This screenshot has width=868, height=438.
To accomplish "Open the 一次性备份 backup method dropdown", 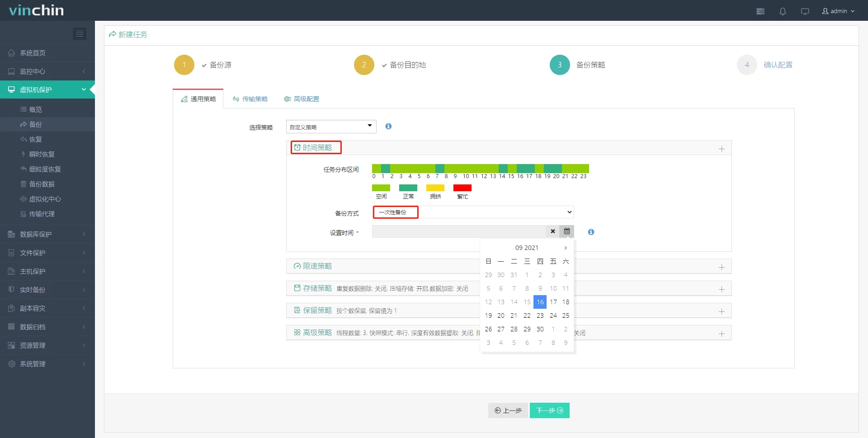I will [473, 212].
